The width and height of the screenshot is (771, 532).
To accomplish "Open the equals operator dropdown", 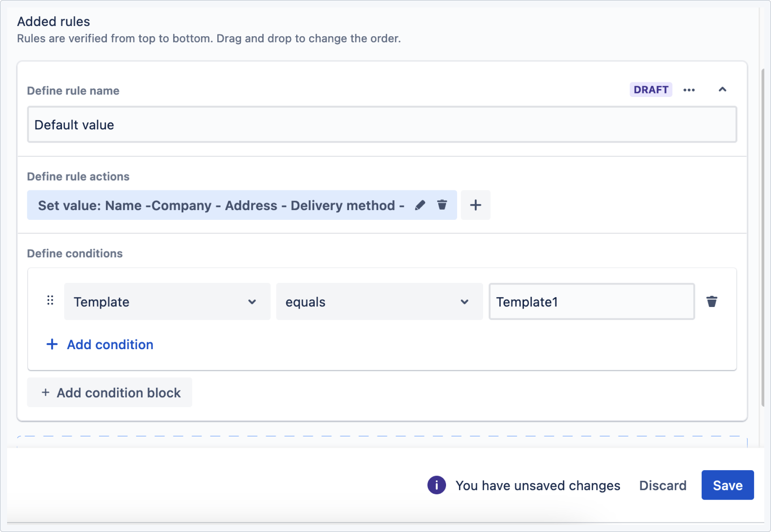I will tap(379, 302).
